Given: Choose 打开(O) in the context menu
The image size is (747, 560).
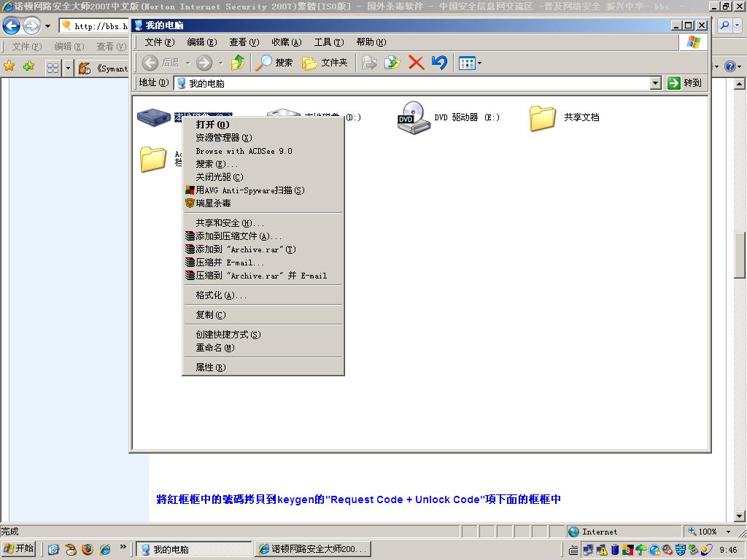Looking at the screenshot, I should pos(263,124).
